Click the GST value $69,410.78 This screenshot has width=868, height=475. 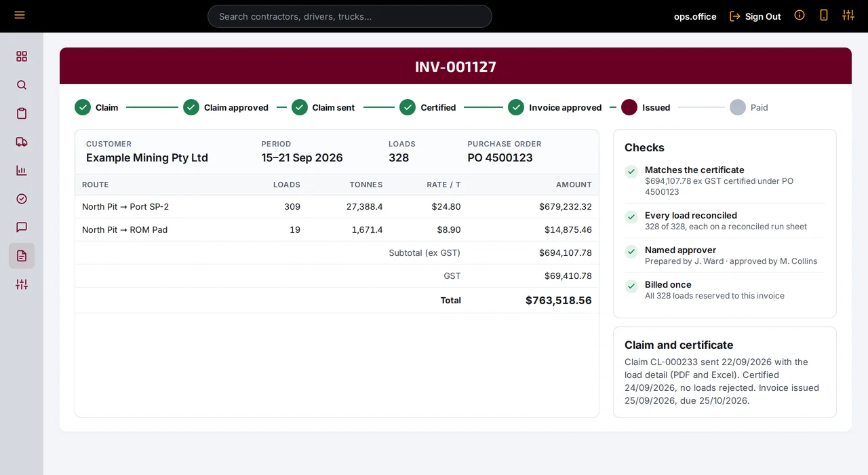pos(568,275)
